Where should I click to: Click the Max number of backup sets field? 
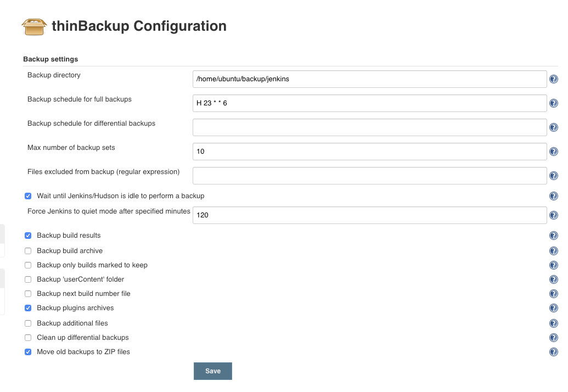[x=369, y=152]
